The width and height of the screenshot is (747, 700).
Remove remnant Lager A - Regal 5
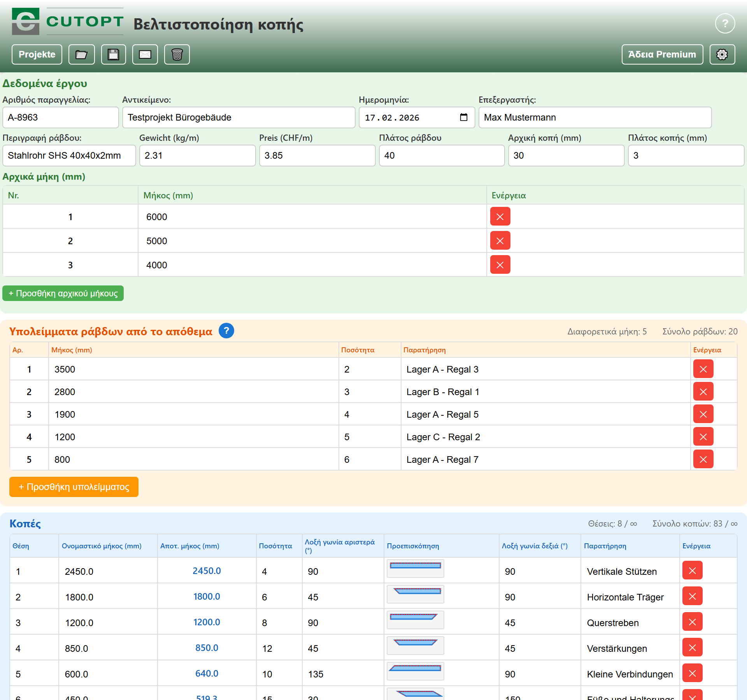tap(703, 414)
